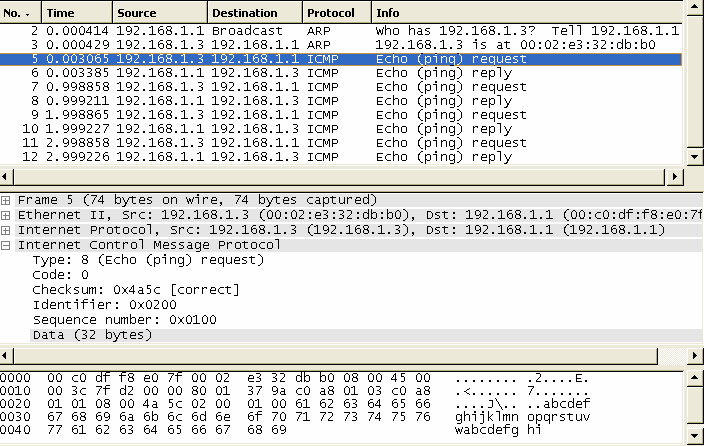Click packet details horizontal scroll left arrow
Viewport: 704px width, 446px height.
click(5, 356)
